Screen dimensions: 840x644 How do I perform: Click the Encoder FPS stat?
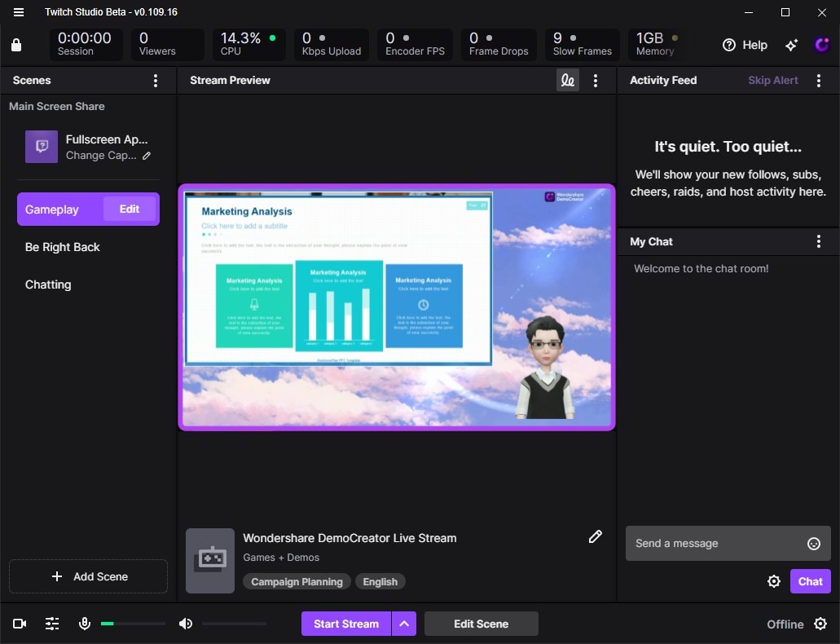click(416, 44)
